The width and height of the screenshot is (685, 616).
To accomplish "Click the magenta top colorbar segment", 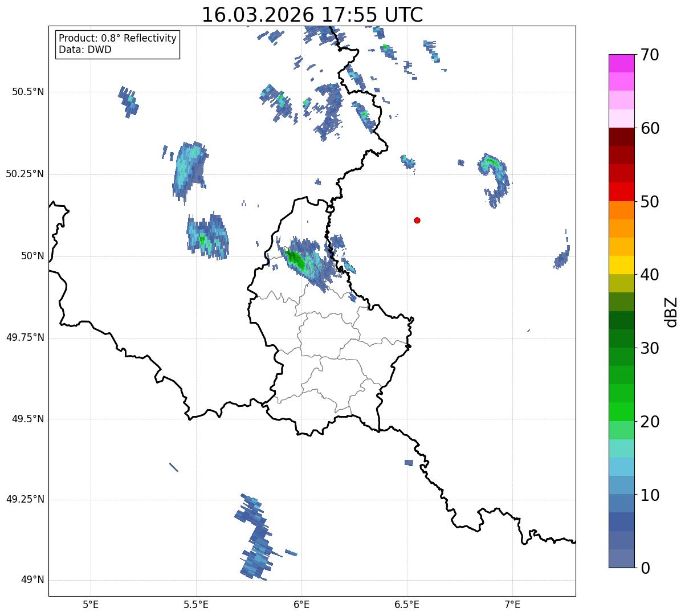I will 621,63.
